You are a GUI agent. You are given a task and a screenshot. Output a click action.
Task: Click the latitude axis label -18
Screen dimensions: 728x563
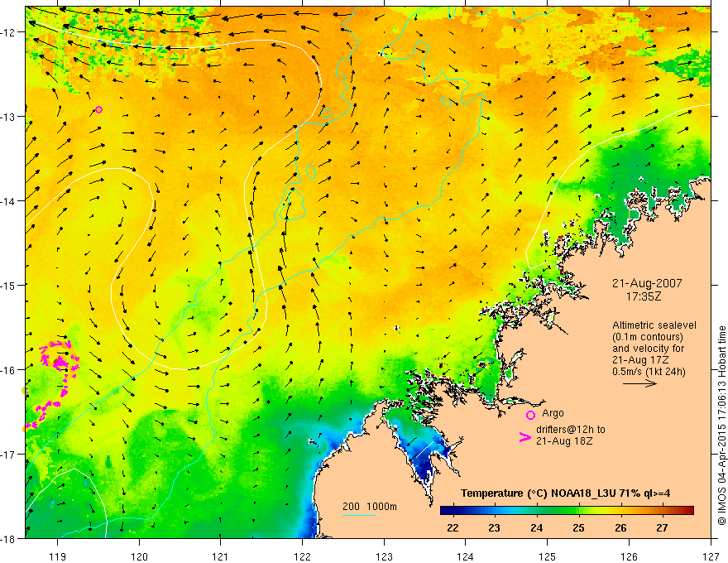9,538
